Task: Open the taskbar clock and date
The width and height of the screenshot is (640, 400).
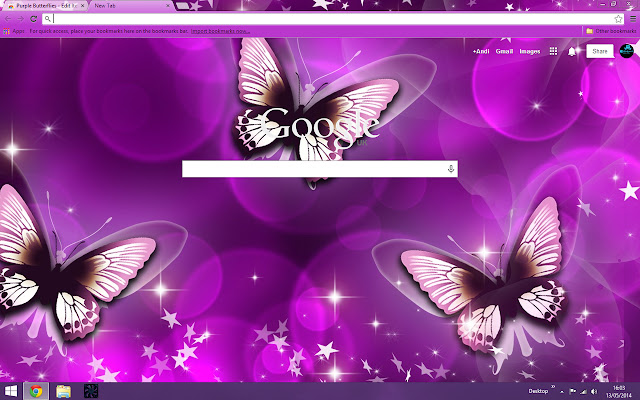Action: (619, 391)
